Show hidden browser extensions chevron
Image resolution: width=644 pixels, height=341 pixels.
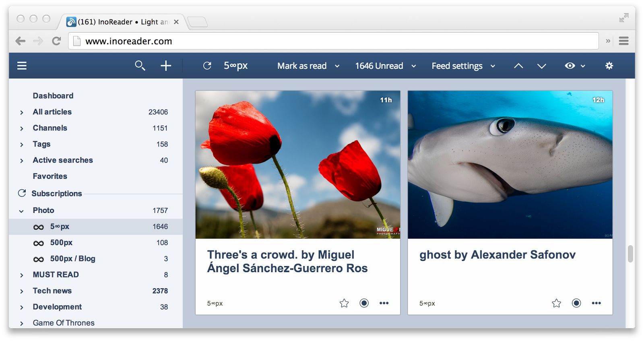[x=608, y=41]
